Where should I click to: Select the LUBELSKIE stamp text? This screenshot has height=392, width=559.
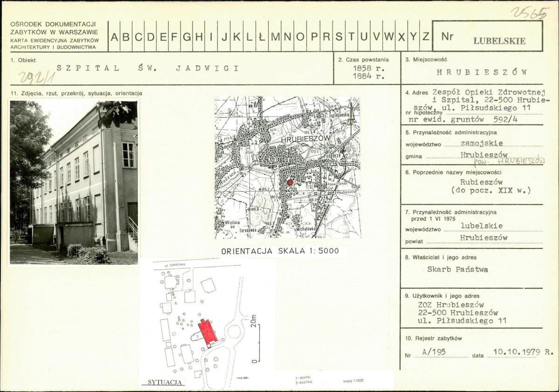click(x=499, y=41)
